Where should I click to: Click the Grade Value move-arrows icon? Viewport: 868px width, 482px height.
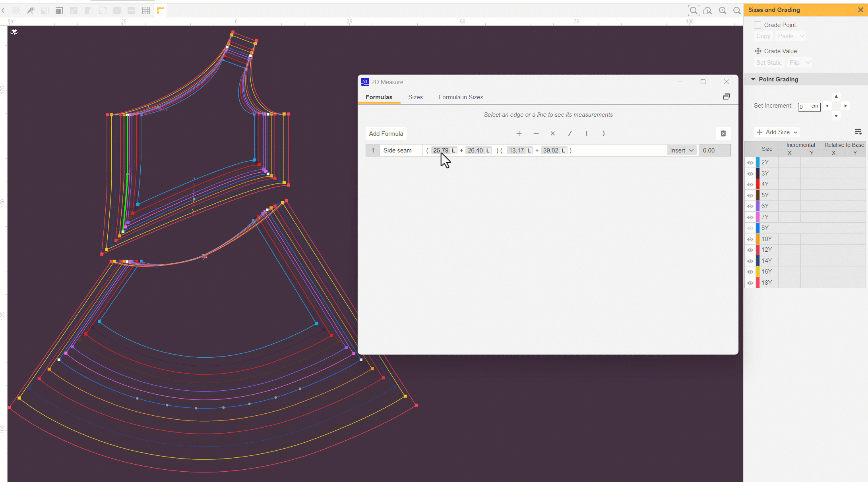click(x=758, y=51)
